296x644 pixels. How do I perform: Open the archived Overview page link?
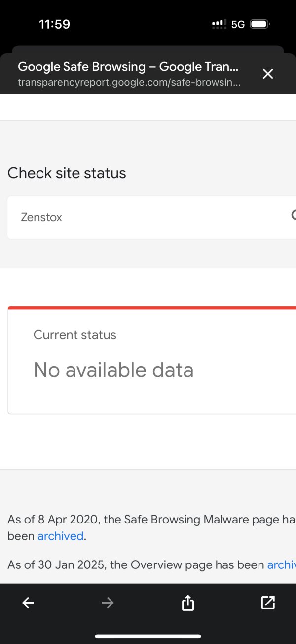[x=281, y=565]
